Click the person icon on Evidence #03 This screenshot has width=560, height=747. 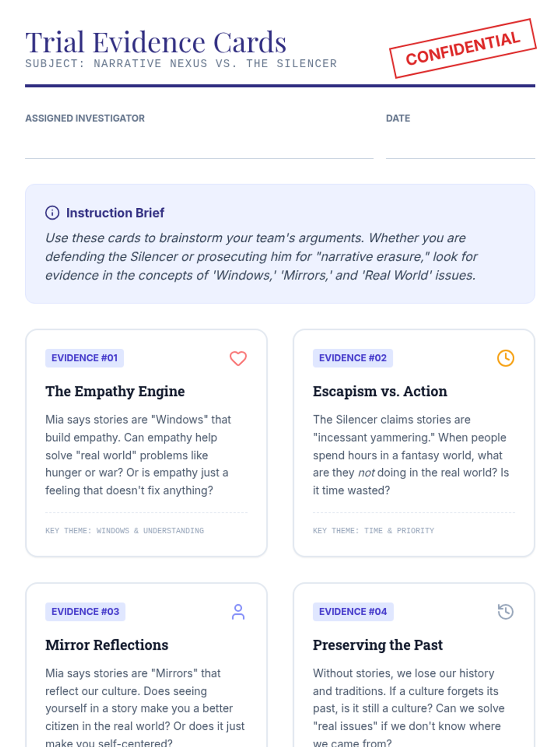click(x=238, y=612)
